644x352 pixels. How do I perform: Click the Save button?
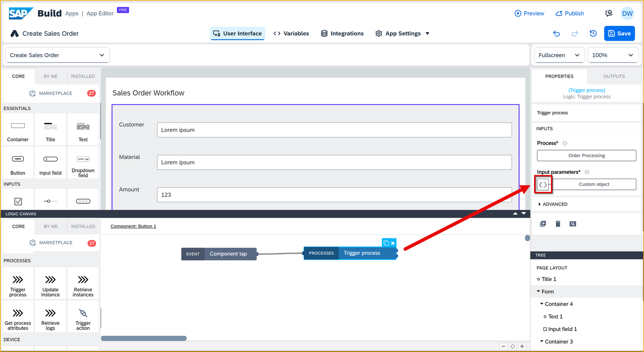coord(619,34)
